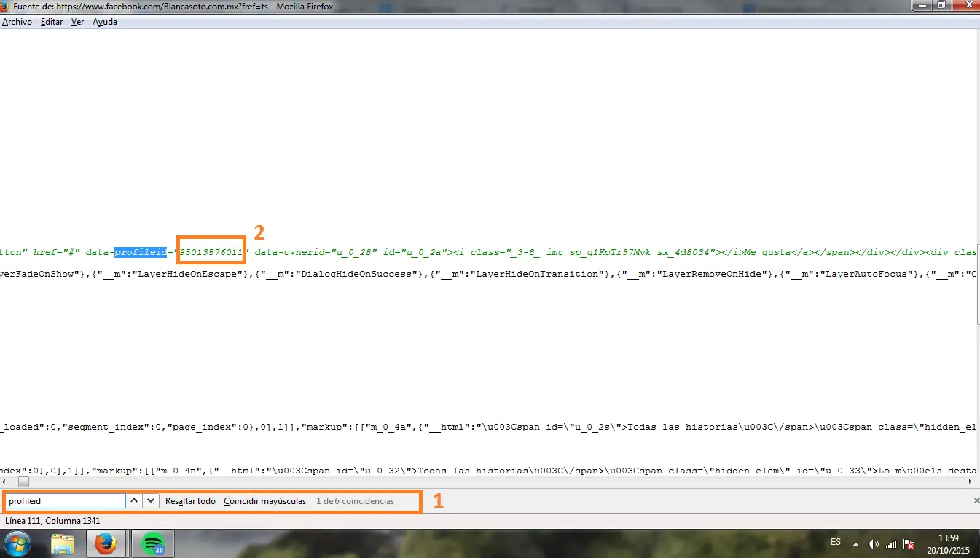Click the find field containing profileid
The image size is (980, 558).
[65, 501]
